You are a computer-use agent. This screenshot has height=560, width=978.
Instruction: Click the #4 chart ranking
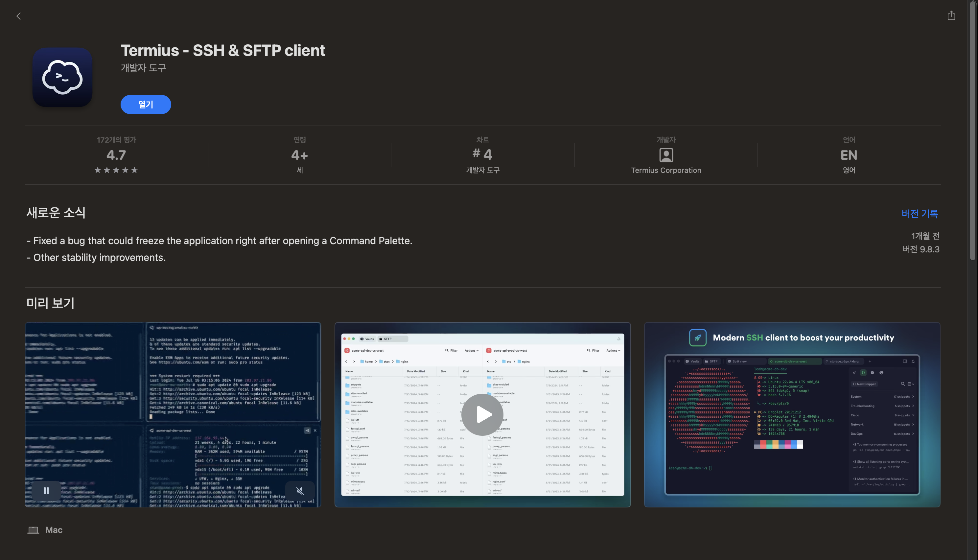pyautogui.click(x=482, y=154)
